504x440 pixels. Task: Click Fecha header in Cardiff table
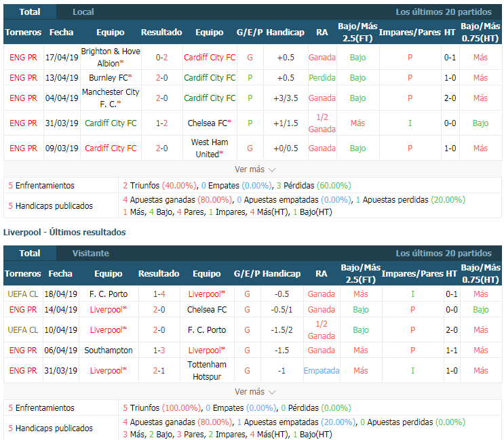62,32
